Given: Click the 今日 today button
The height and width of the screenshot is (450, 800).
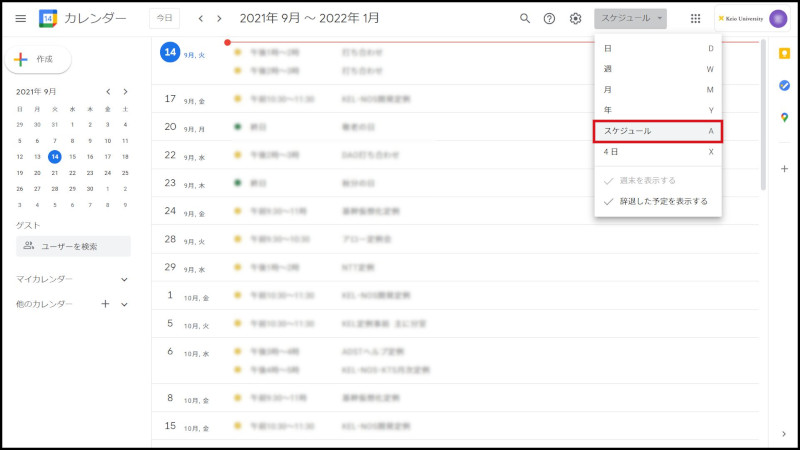Looking at the screenshot, I should tap(164, 18).
